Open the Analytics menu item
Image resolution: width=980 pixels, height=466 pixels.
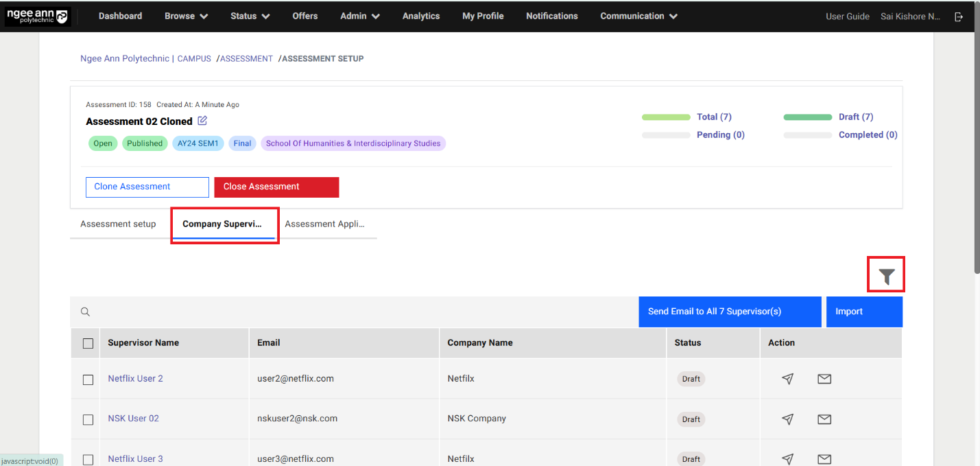pos(421,16)
